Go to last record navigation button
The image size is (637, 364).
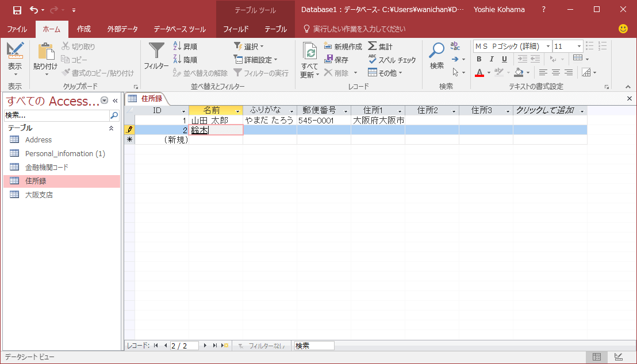pyautogui.click(x=215, y=346)
